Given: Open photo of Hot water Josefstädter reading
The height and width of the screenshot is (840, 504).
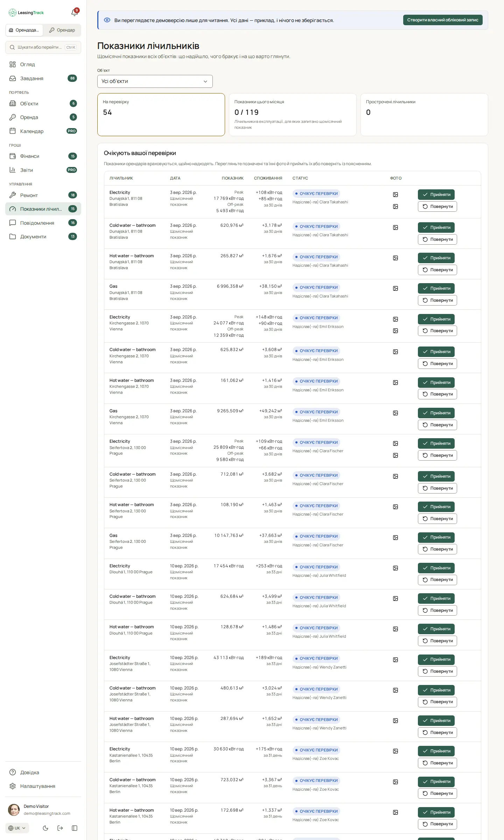Looking at the screenshot, I should pyautogui.click(x=395, y=721).
